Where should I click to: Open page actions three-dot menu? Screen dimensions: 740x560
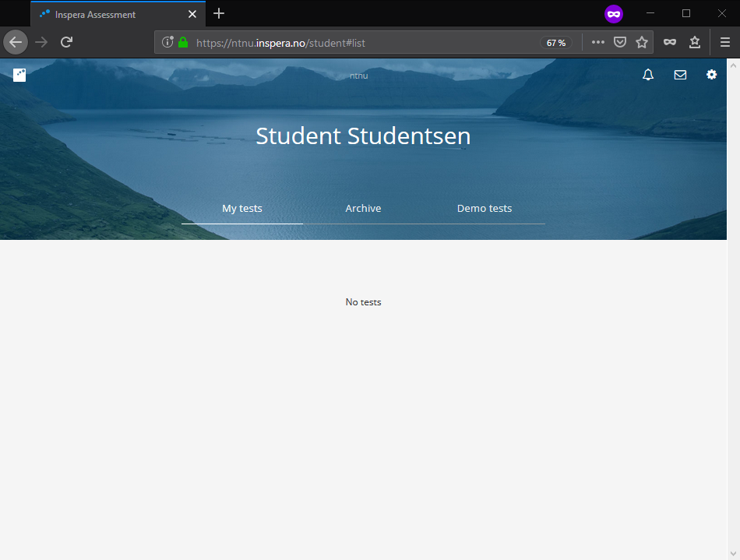click(598, 42)
